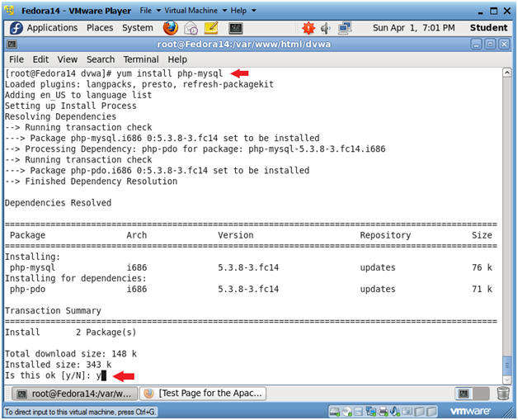Click the taskbar button root@Fedora14:/var/w...
Viewport: 518px width, 420px height.
point(74,394)
